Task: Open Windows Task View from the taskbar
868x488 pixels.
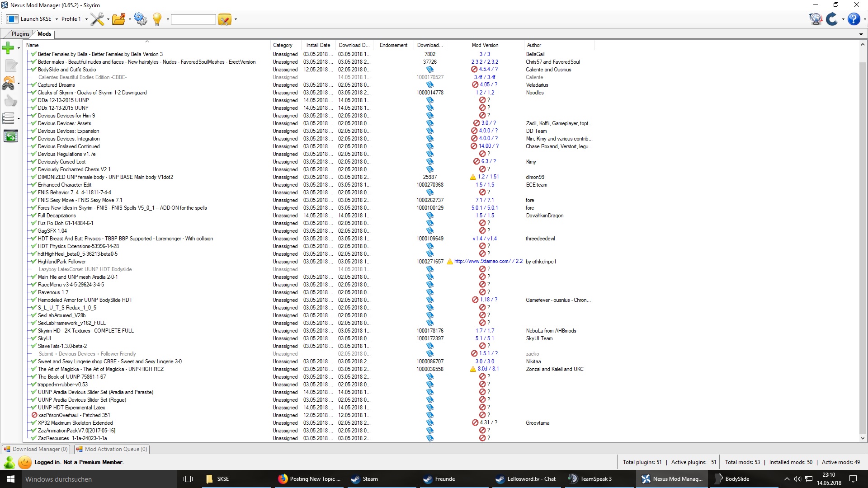Action: 188,479
